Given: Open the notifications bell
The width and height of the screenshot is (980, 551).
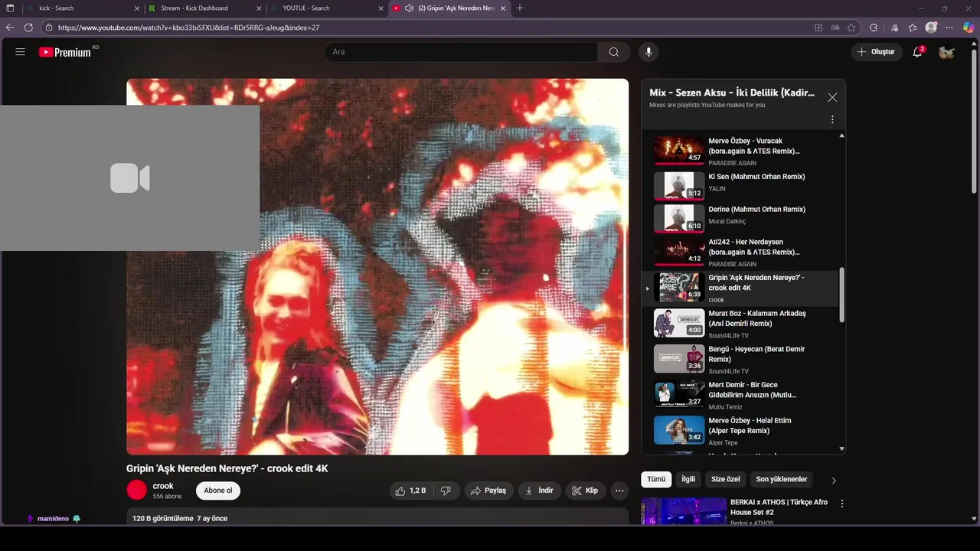Looking at the screenshot, I should pyautogui.click(x=917, y=52).
